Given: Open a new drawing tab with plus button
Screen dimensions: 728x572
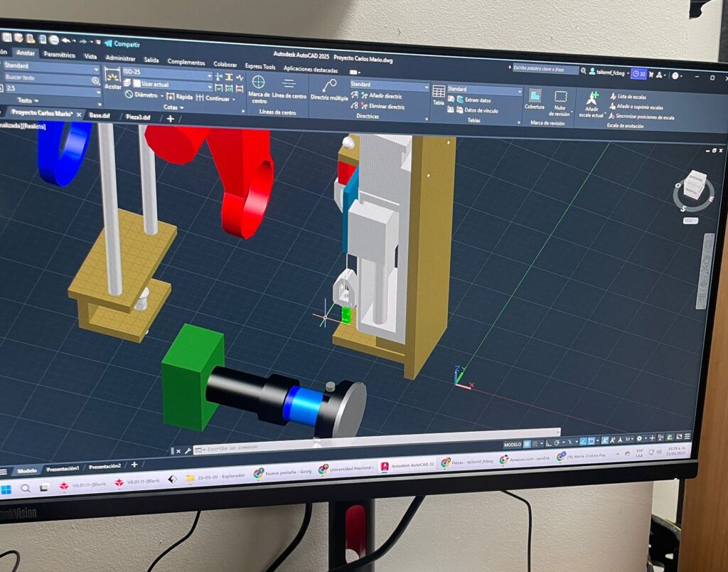Looking at the screenshot, I should [x=171, y=119].
